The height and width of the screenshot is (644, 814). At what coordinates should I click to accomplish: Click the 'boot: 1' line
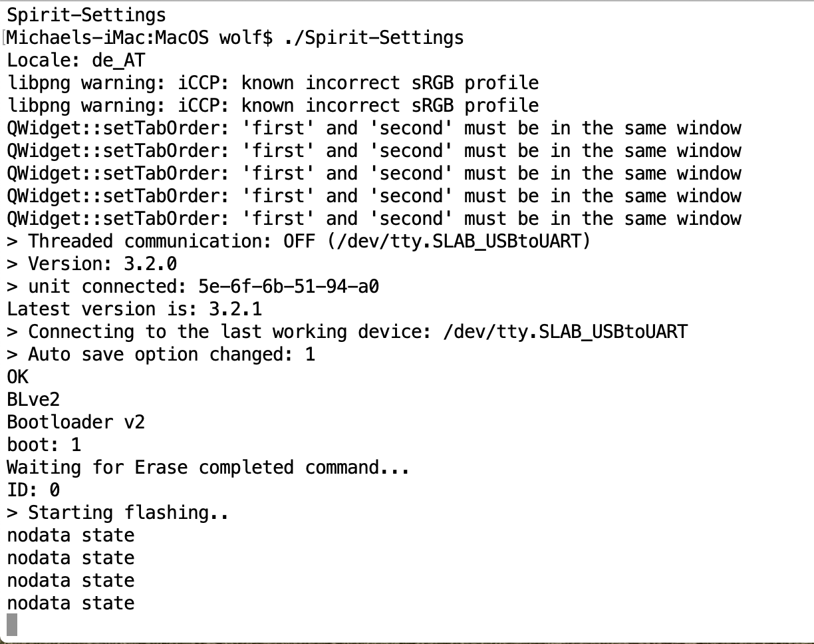point(44,445)
